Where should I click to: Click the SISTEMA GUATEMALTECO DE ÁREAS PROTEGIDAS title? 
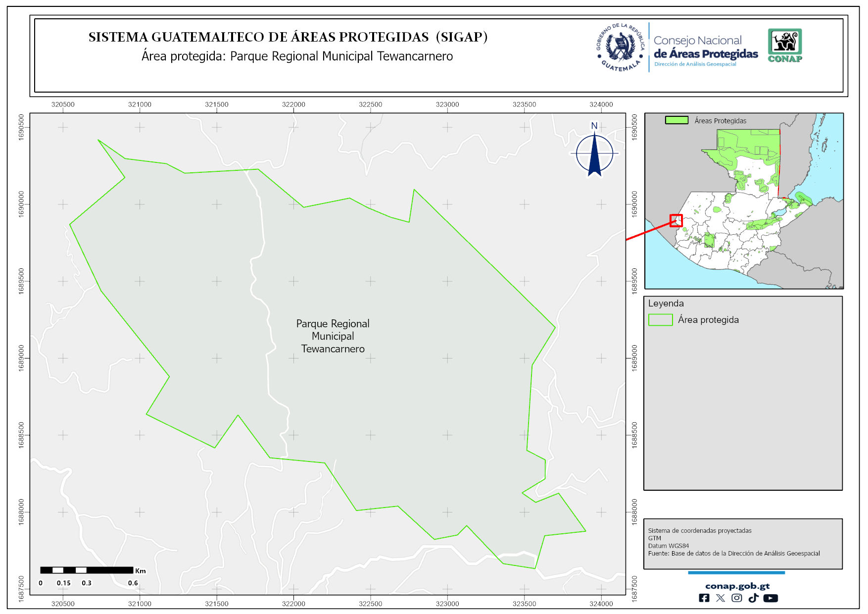(288, 37)
